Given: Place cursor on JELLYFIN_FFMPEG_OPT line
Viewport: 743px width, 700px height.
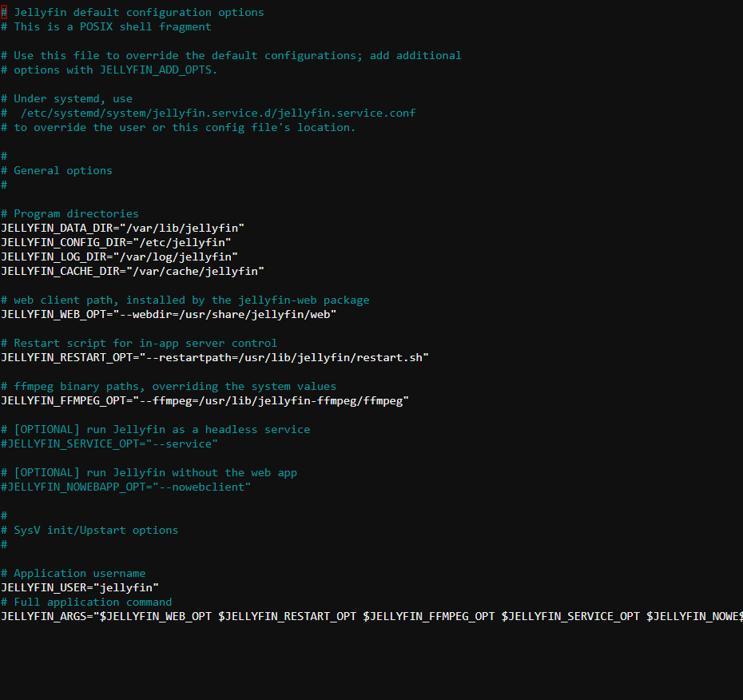Looking at the screenshot, I should click(205, 400).
